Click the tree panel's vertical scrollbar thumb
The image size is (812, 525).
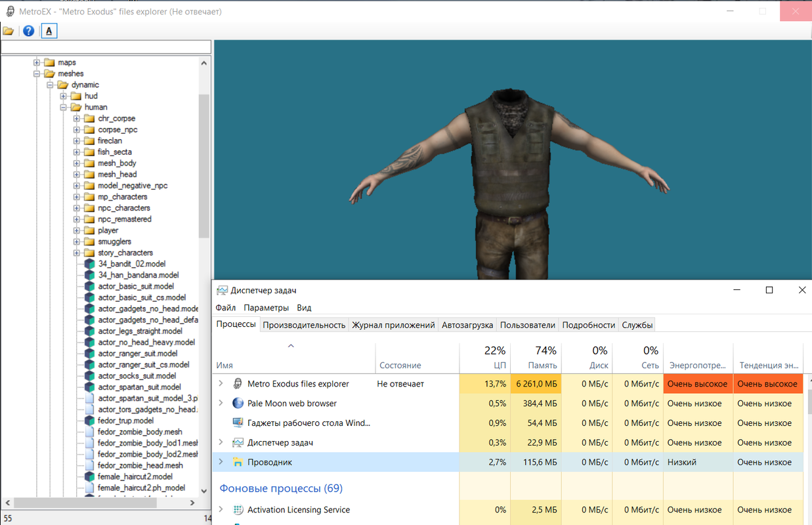click(x=203, y=167)
